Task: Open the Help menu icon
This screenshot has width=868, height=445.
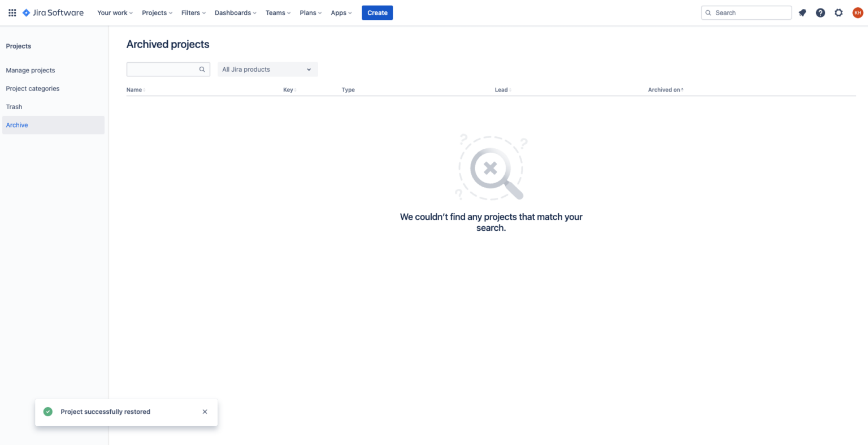Action: pos(820,12)
